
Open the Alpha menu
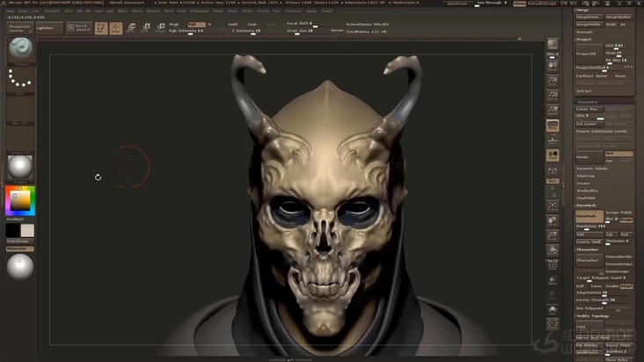[x=11, y=11]
